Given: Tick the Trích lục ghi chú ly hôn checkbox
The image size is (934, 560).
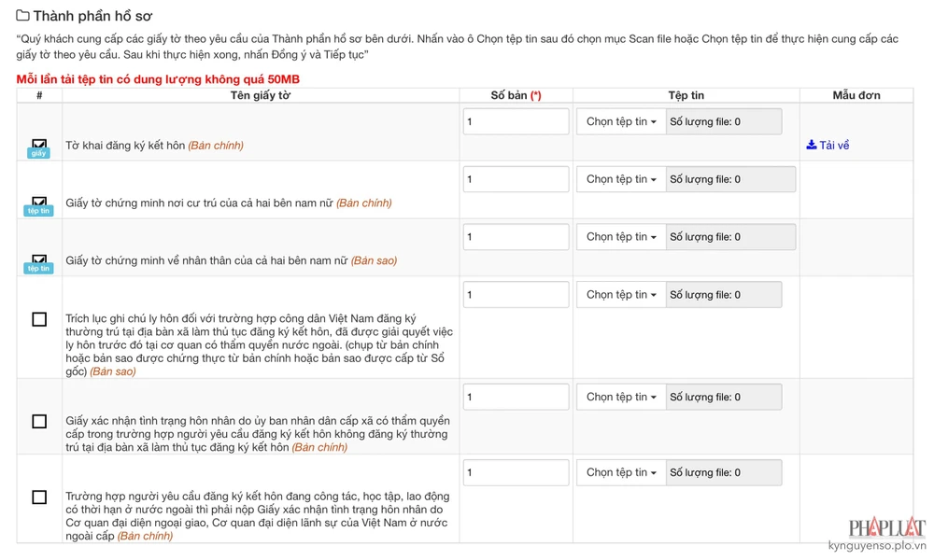Looking at the screenshot, I should click(x=39, y=319).
